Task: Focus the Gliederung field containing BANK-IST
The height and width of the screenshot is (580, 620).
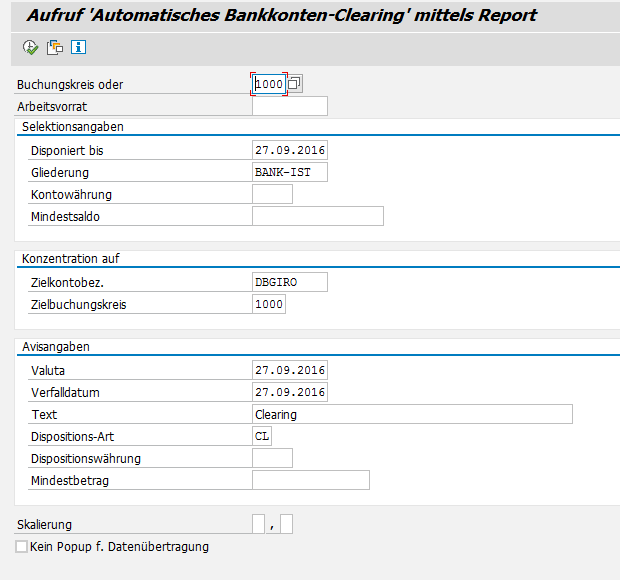Action: 289,172
